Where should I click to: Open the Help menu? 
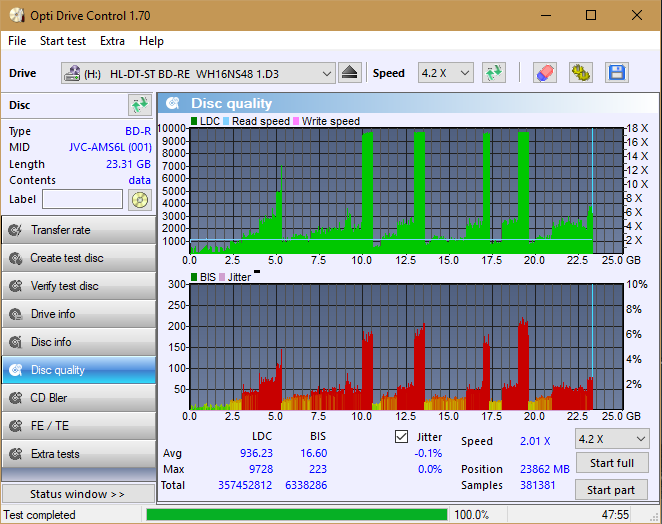[x=151, y=41]
